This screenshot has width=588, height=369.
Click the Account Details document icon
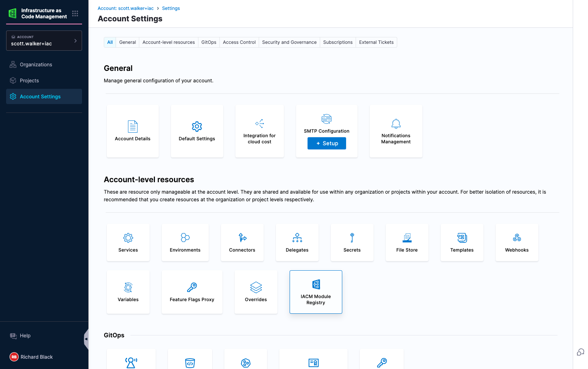[133, 126]
